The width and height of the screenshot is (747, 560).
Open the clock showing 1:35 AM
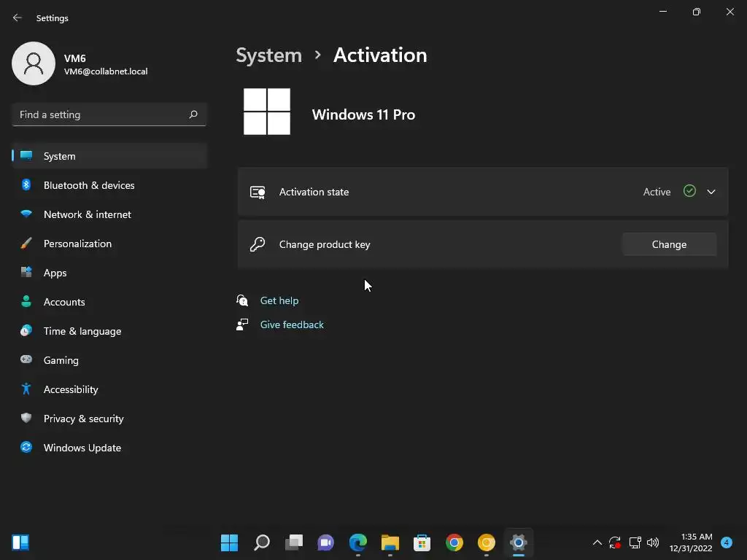tap(691, 542)
